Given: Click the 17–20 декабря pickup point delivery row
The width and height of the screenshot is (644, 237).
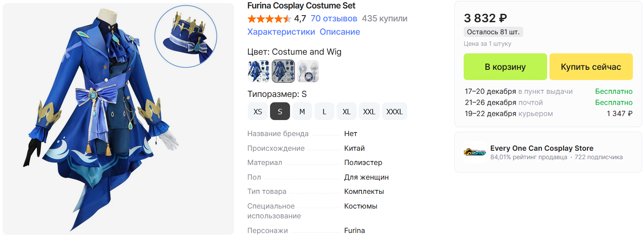Looking at the screenshot, I should (x=548, y=92).
